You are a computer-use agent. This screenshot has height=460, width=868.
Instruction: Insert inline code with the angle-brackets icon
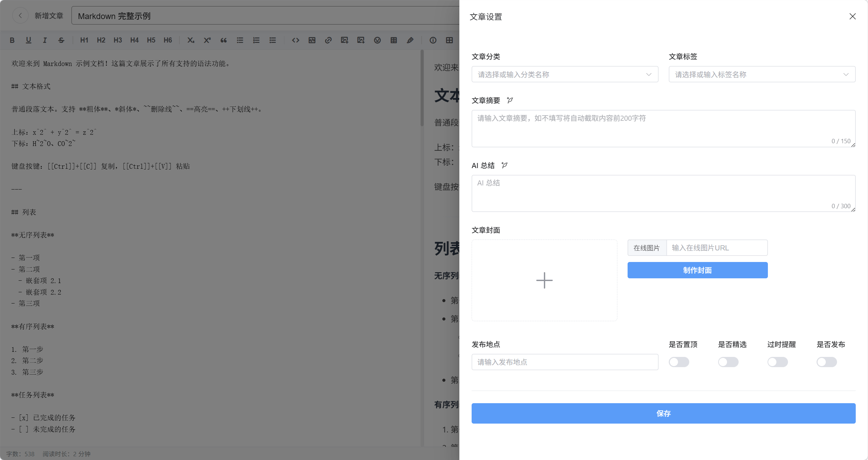coord(296,40)
